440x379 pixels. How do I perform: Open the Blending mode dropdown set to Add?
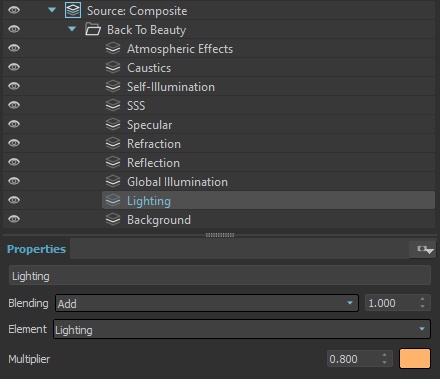[x=207, y=303]
